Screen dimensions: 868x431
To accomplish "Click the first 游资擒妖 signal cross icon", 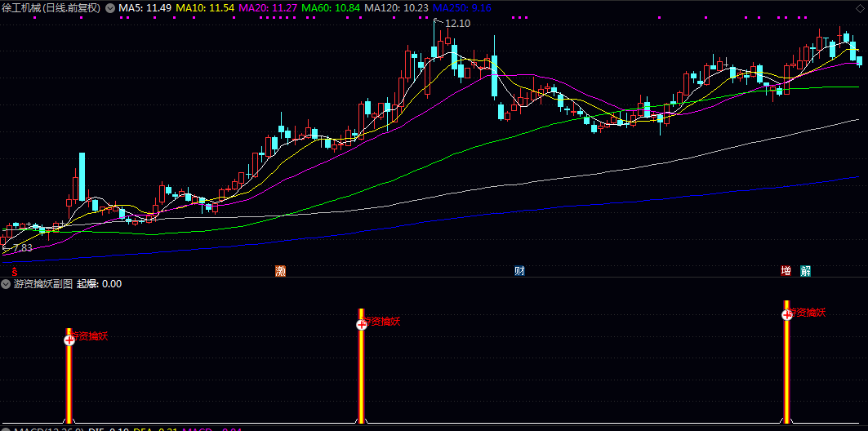I will point(69,340).
